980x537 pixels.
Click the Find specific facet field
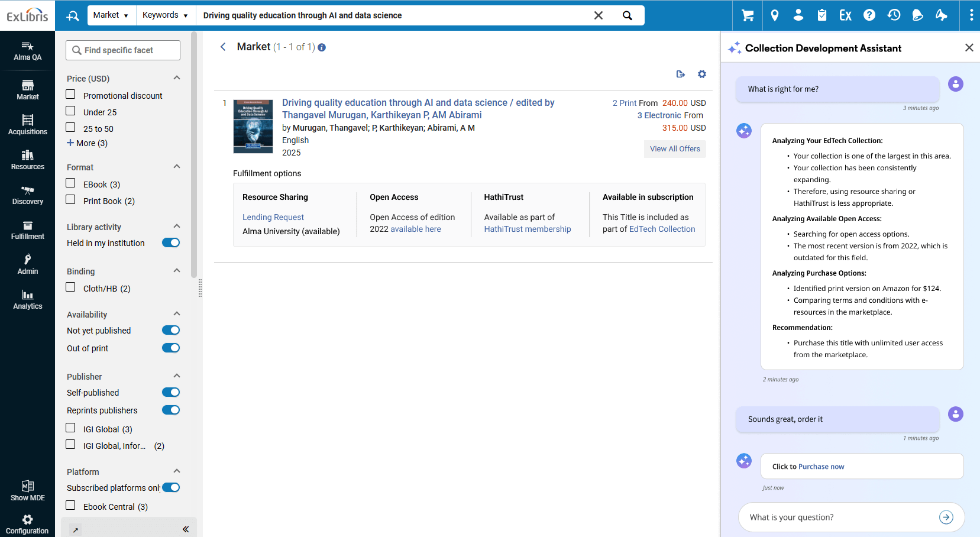[x=123, y=50]
